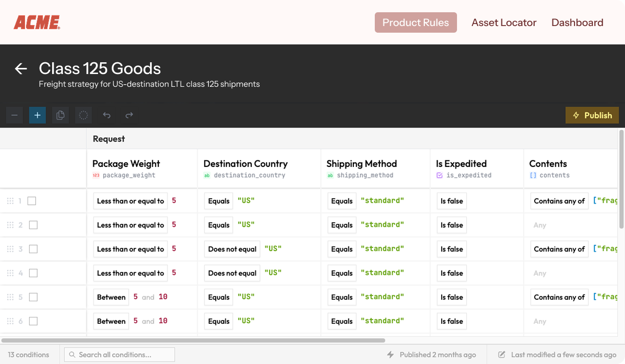Go to the Dashboard tab
Viewport: 625px width, 364px height.
577,22
